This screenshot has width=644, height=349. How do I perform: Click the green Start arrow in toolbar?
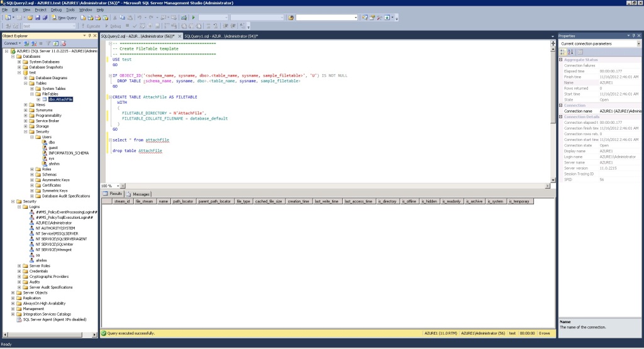194,18
